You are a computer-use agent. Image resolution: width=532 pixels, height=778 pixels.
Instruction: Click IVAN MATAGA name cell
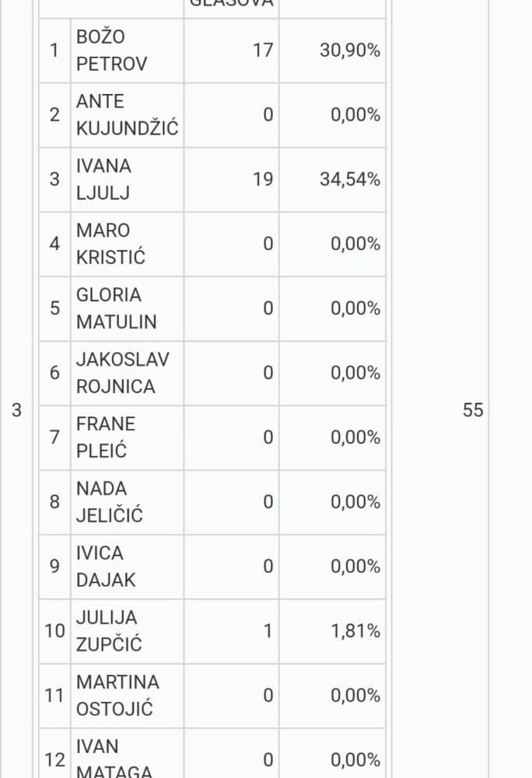pyautogui.click(x=128, y=754)
